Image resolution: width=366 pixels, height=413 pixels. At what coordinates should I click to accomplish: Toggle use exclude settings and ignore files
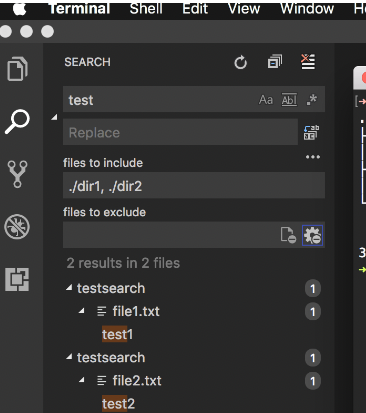(x=312, y=235)
